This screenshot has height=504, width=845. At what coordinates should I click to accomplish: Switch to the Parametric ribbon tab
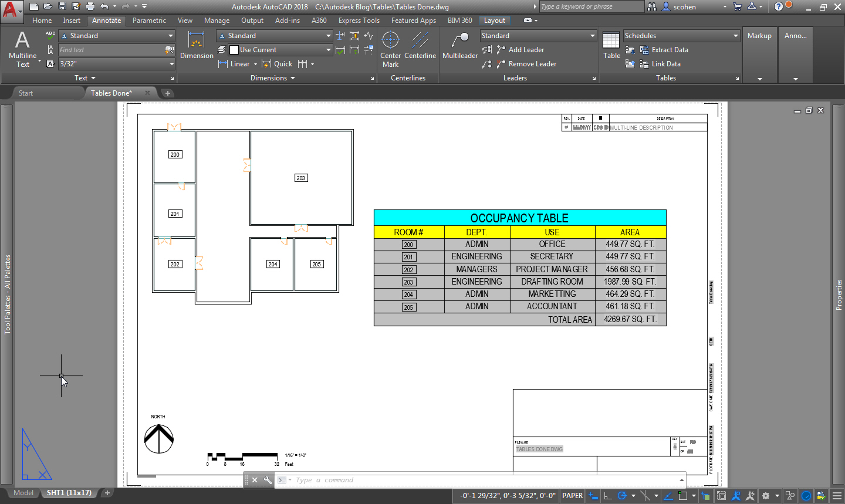(149, 20)
